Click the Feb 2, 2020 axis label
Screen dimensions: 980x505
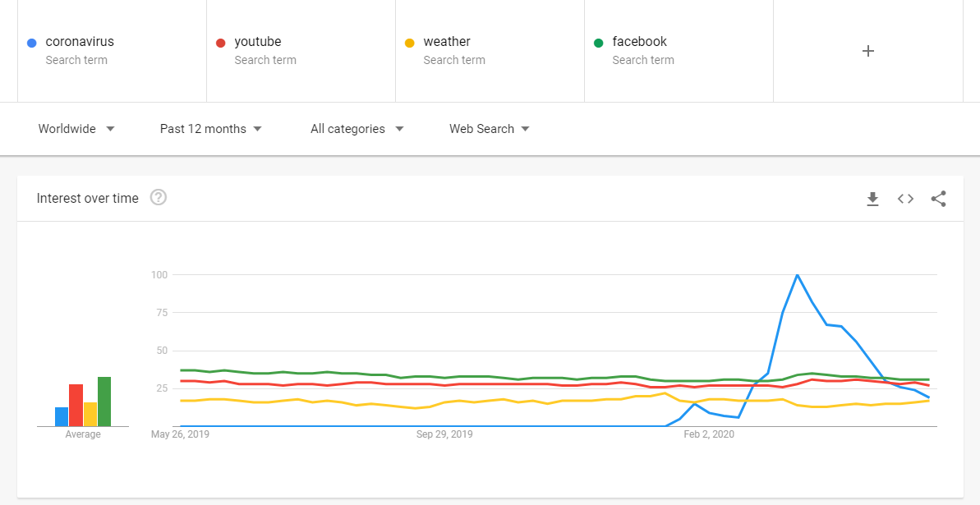click(x=709, y=434)
